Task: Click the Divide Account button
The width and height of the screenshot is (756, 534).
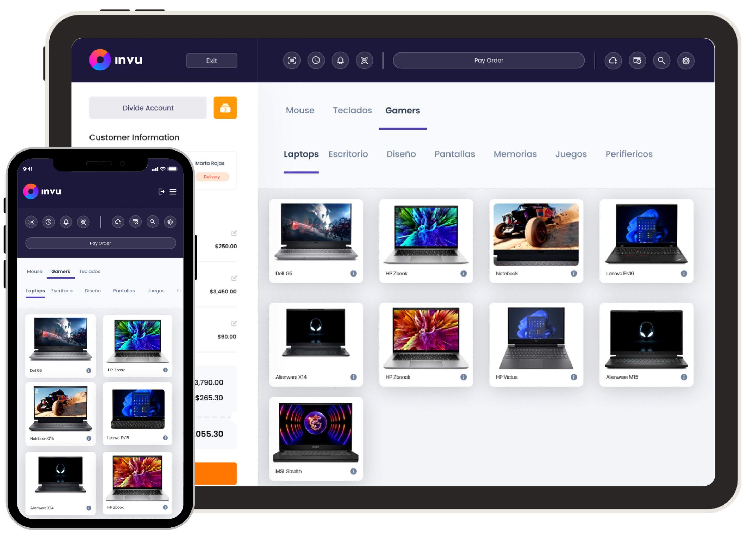Action: (148, 108)
